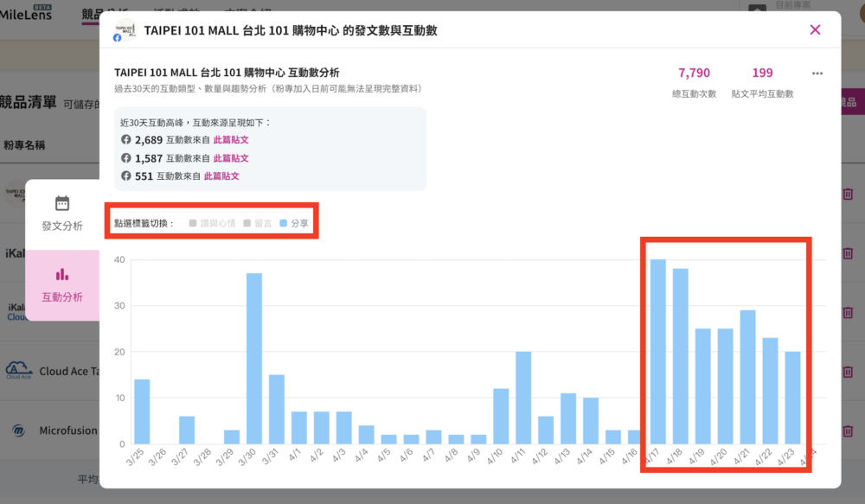Close the TAIPEI 101 MALL analysis dialog

(815, 30)
